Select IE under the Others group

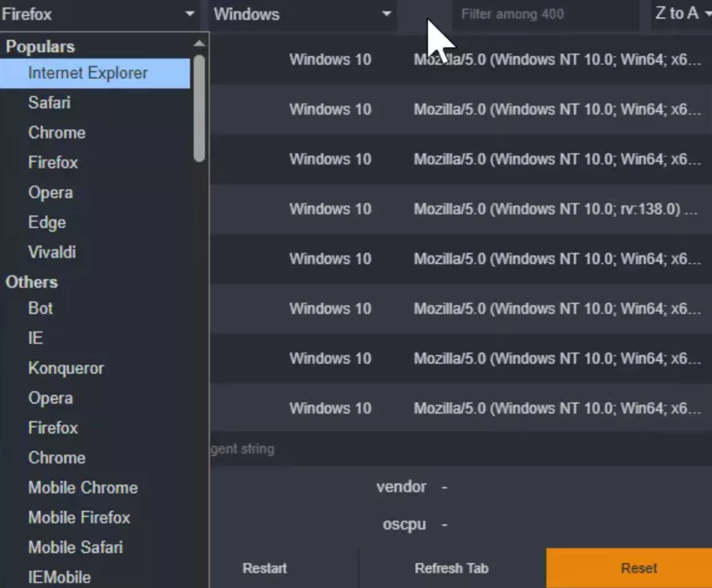[95, 338]
